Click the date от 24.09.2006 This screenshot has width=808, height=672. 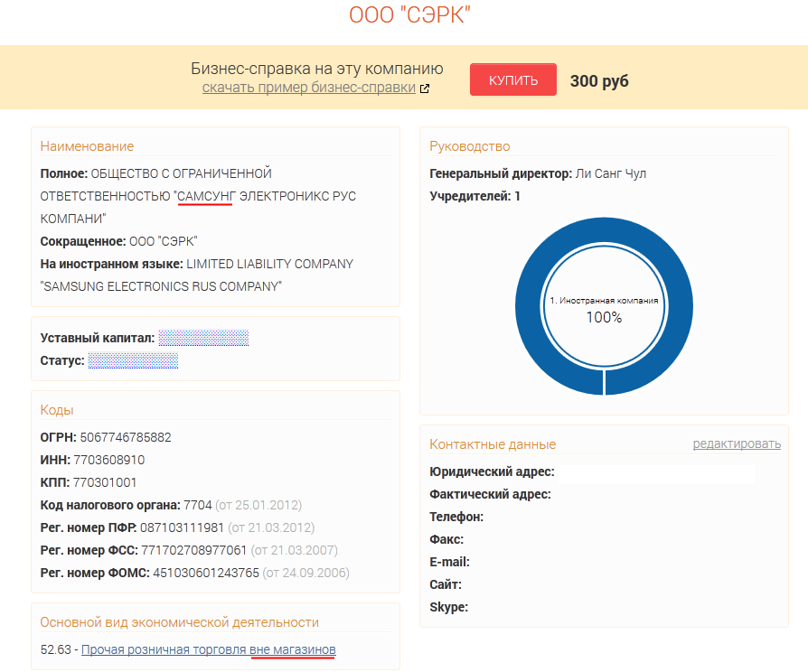pos(306,574)
